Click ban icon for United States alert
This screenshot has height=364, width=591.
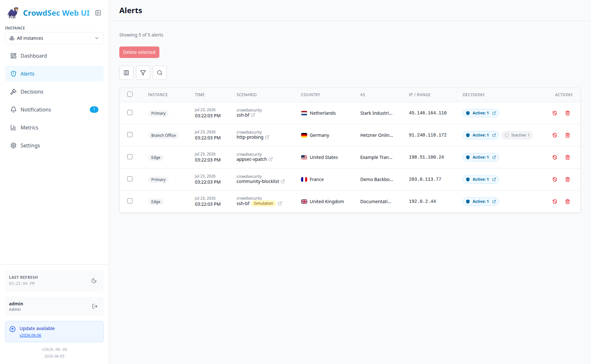(x=555, y=157)
